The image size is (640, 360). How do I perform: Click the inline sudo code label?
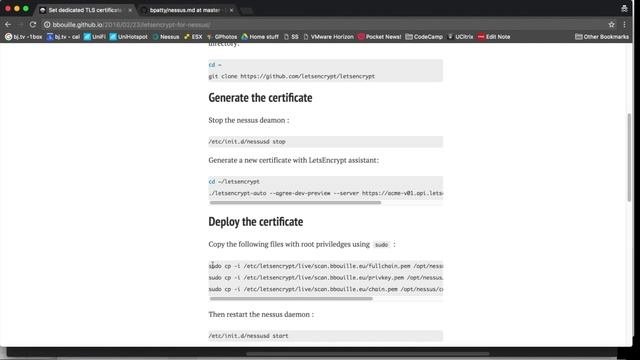381,245
